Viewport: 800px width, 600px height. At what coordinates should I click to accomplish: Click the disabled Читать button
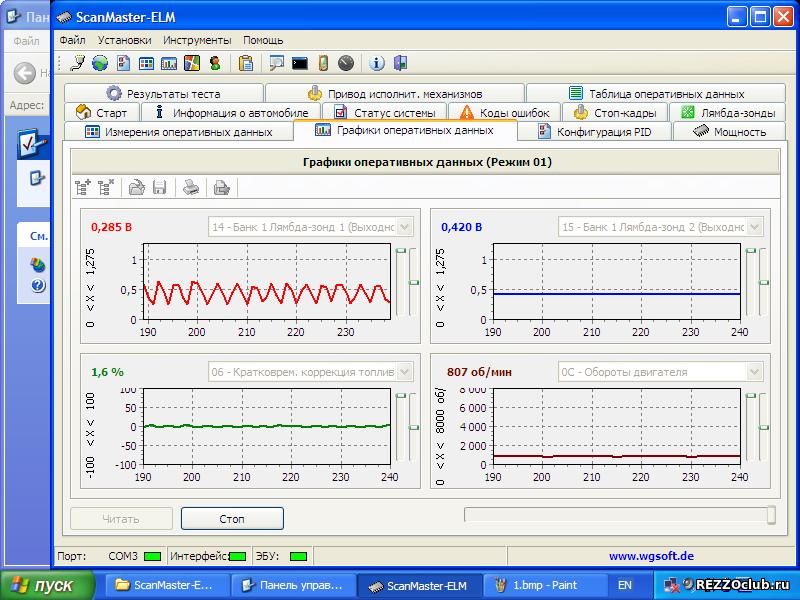[121, 519]
